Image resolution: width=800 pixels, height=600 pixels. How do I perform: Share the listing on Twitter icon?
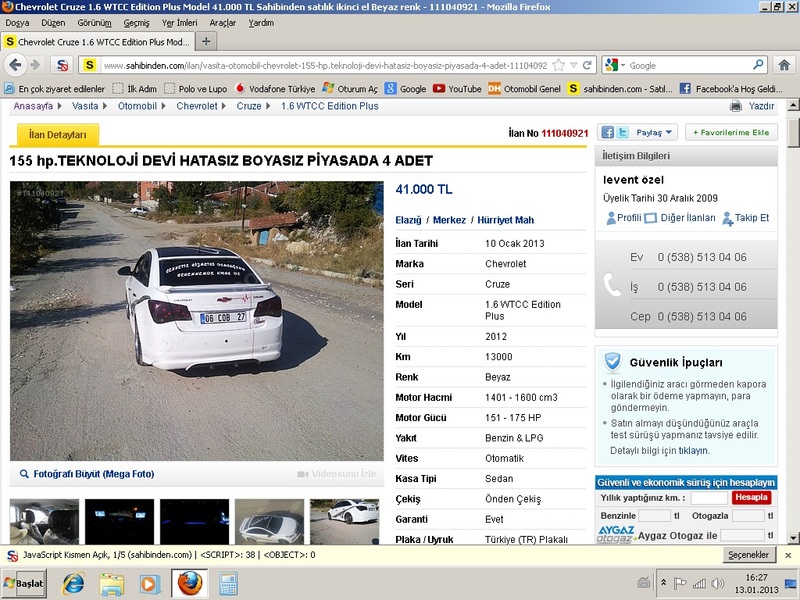622,133
